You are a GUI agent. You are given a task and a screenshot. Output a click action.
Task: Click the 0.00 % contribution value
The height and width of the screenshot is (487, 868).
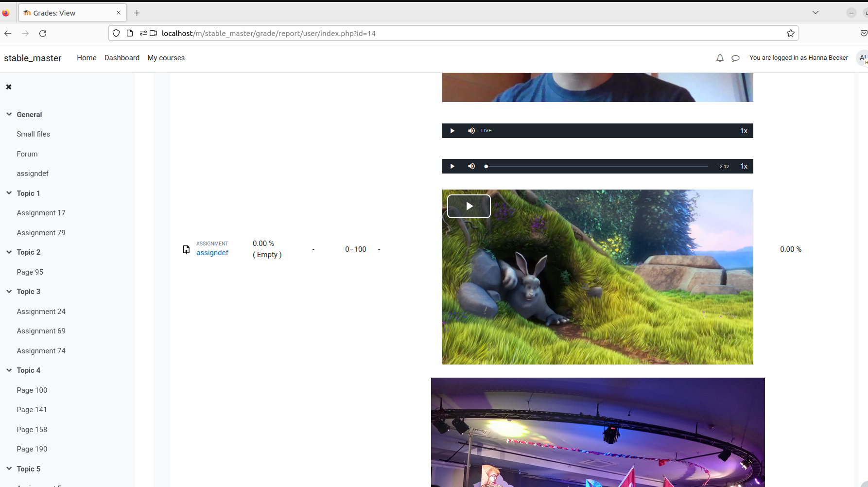tap(791, 249)
